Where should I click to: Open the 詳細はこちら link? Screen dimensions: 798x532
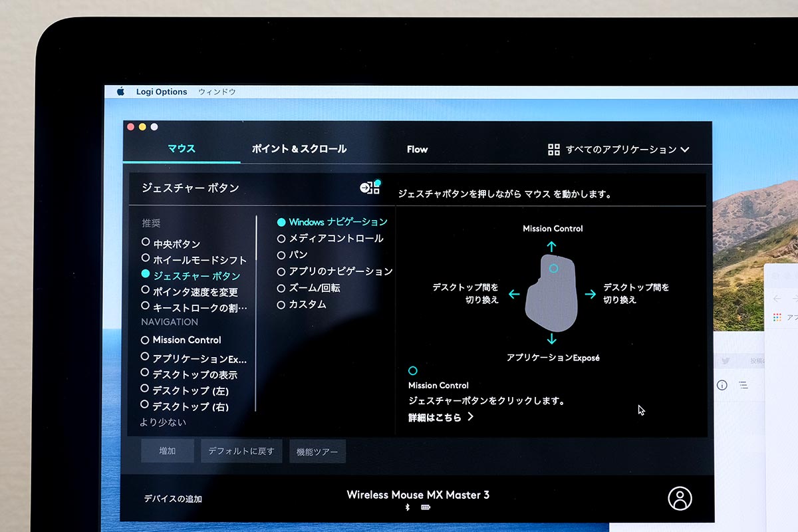click(441, 418)
